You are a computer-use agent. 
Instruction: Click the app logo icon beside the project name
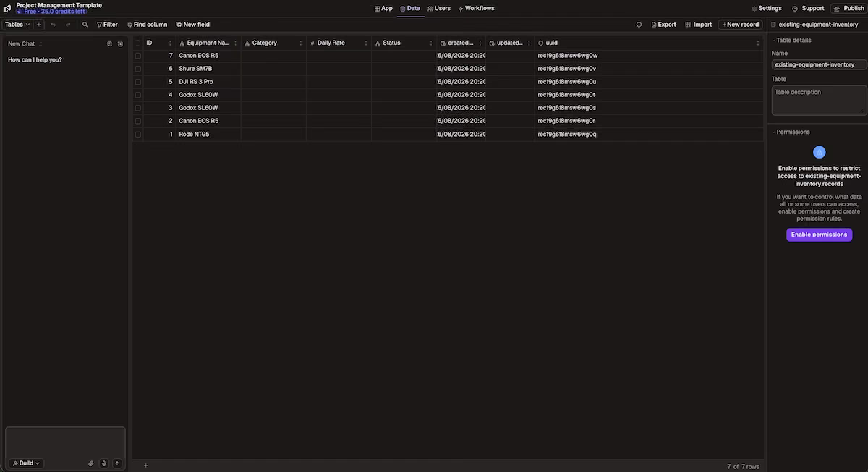click(x=7, y=8)
